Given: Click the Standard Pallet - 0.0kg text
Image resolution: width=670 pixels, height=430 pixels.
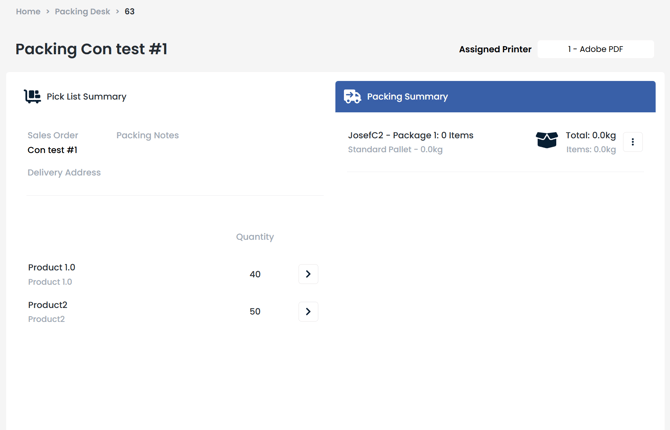Looking at the screenshot, I should pyautogui.click(x=395, y=150).
